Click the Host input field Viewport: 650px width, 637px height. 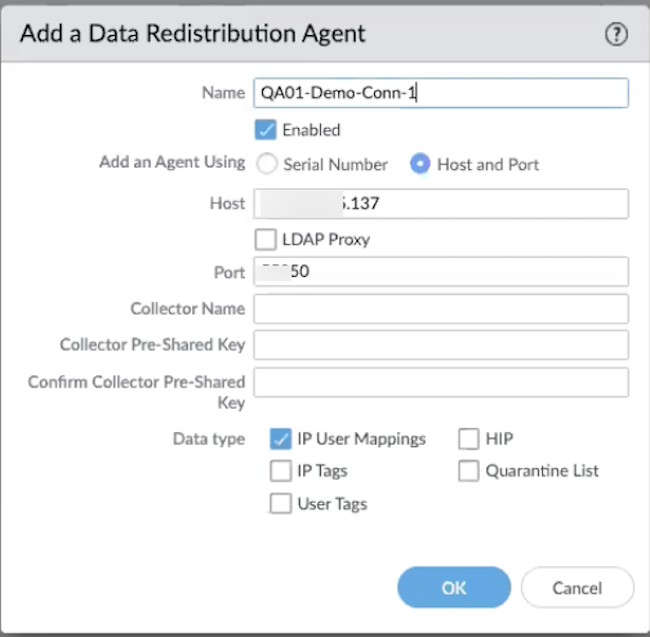[x=440, y=203]
